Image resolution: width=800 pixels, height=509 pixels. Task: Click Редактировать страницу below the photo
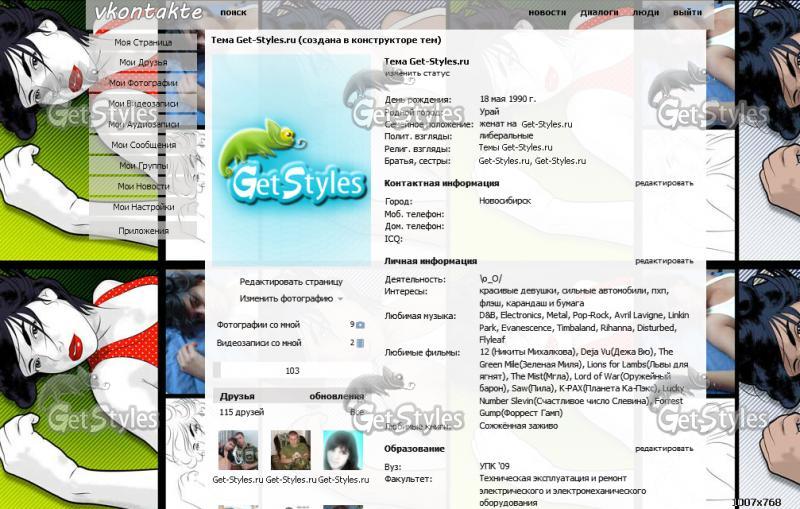(x=290, y=282)
